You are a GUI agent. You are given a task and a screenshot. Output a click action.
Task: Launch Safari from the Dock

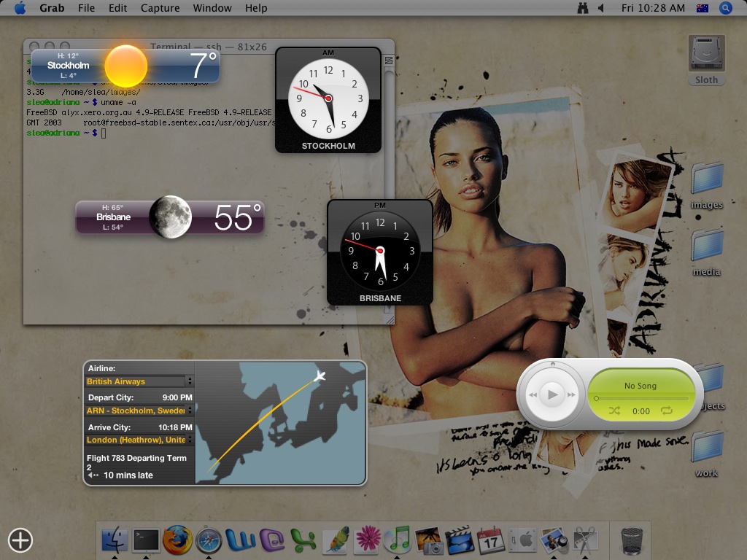point(209,540)
